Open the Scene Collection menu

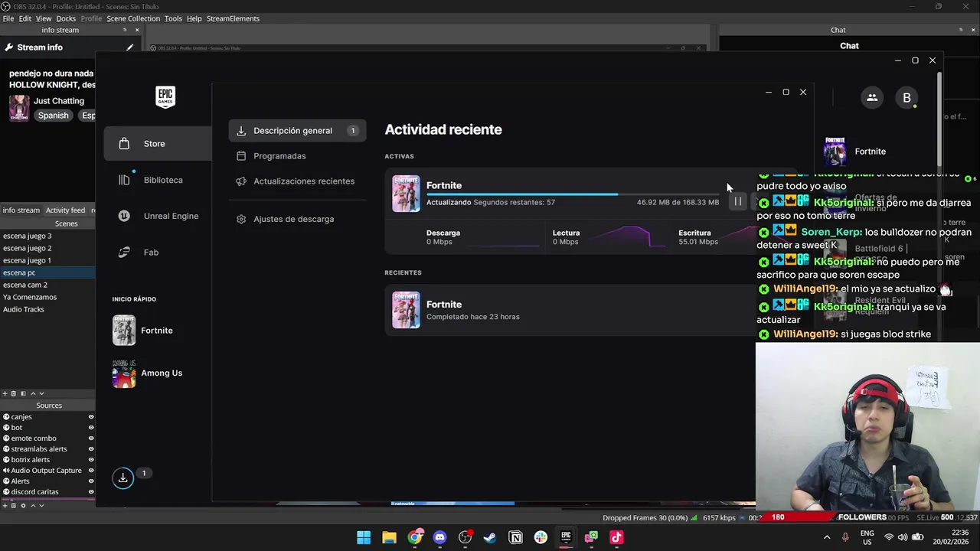(133, 18)
